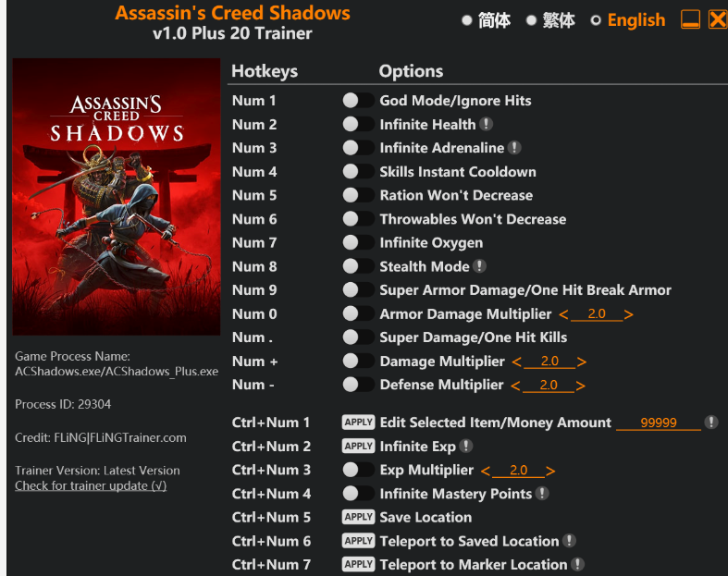Viewport: 728px width, 576px height.
Task: Click info icon next to Teleport to Marker Location
Action: [x=577, y=564]
